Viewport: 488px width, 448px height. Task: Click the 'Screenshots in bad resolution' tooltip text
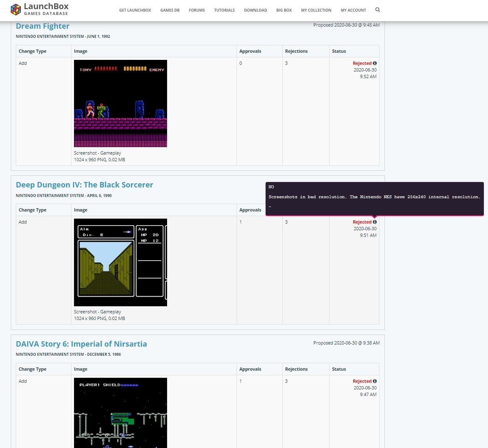(x=375, y=197)
